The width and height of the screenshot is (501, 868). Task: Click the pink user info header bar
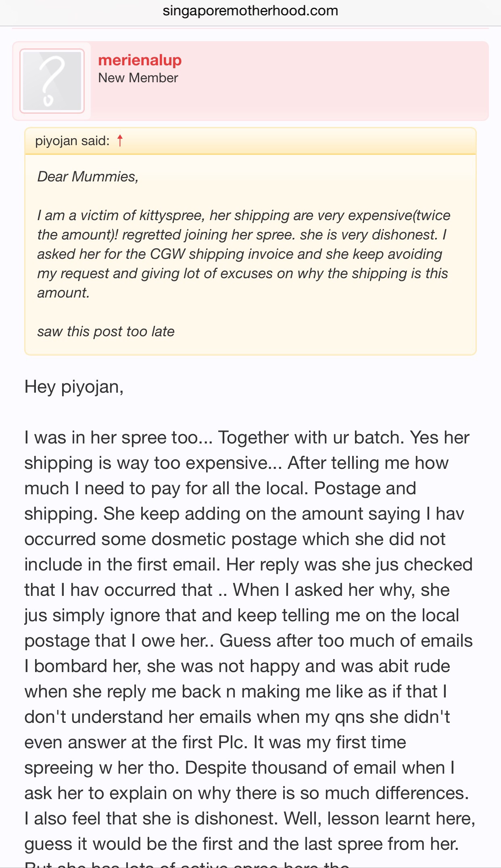(250, 81)
